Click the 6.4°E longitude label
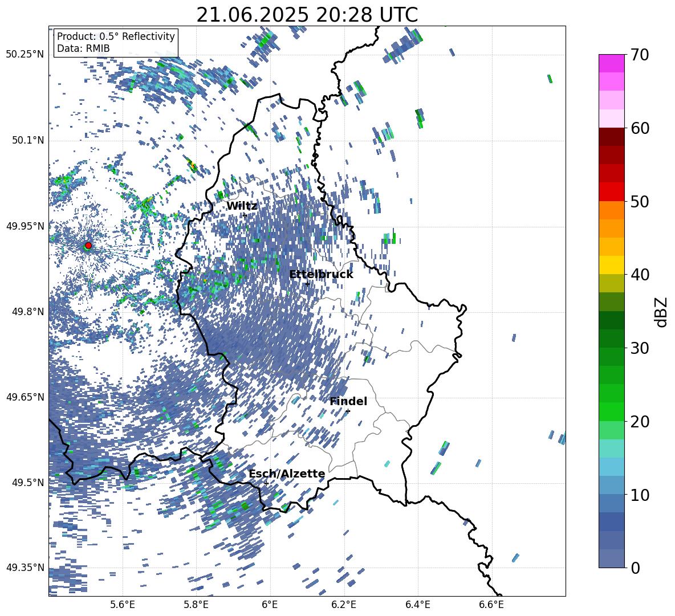The image size is (675, 616). (417, 605)
